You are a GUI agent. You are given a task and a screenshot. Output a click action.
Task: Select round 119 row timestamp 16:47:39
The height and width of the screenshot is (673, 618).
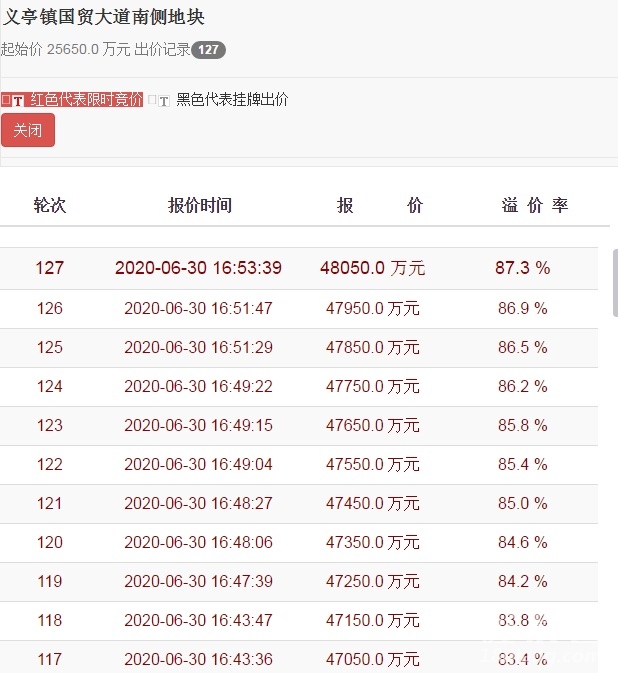(198, 581)
